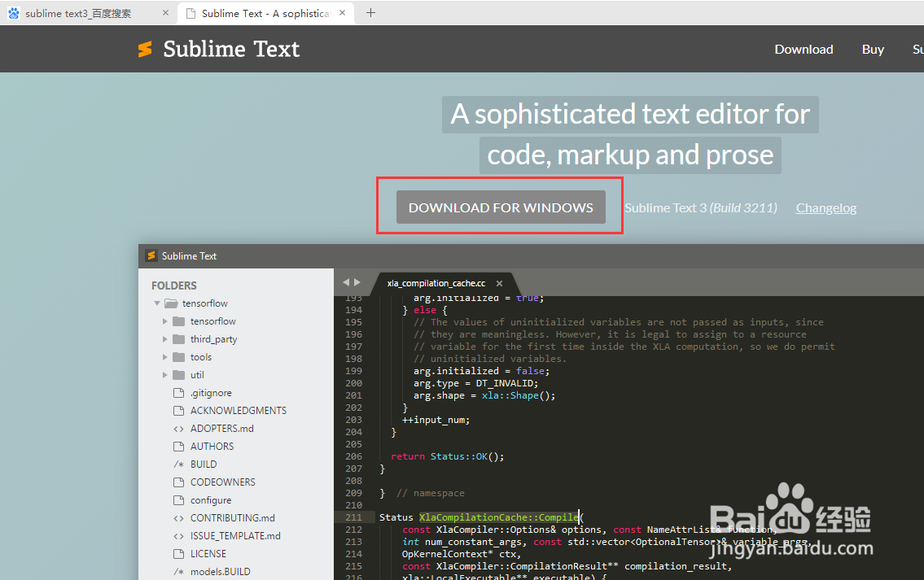The image size is (924, 580).
Task: Expand the third_party folder arrow
Action: coord(165,339)
